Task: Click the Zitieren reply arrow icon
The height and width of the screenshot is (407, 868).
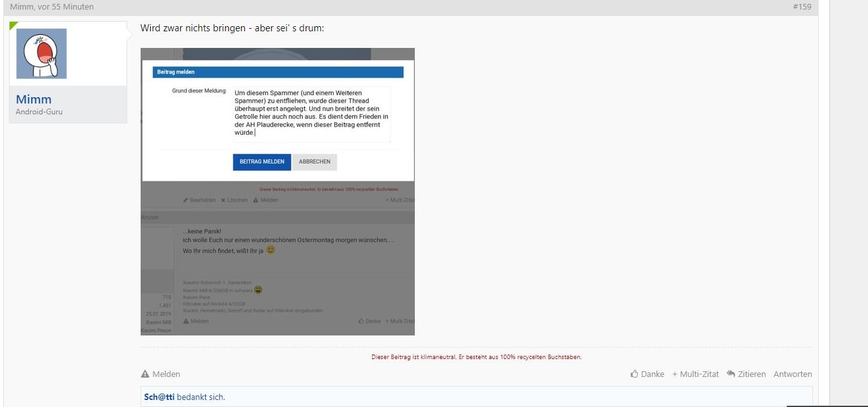Action: tap(731, 374)
